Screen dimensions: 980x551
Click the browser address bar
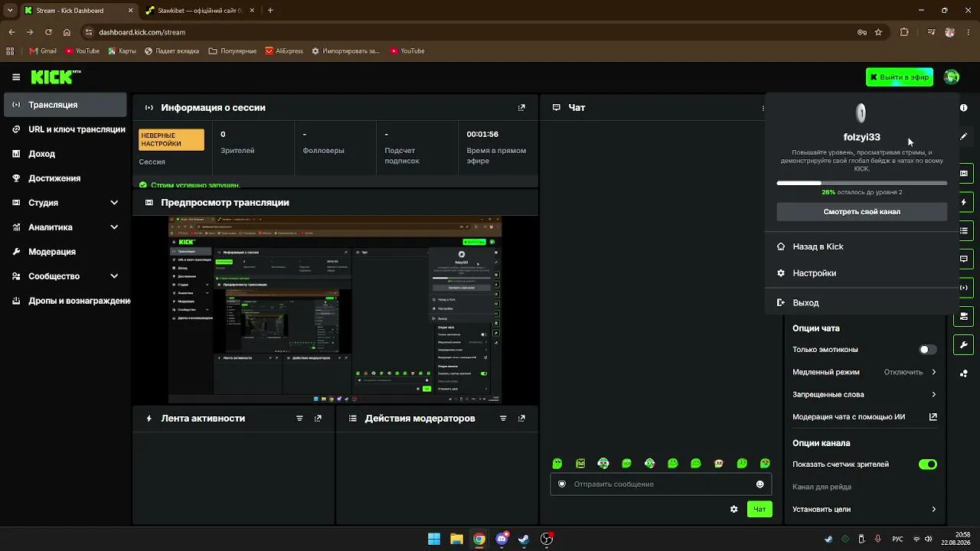(x=475, y=32)
